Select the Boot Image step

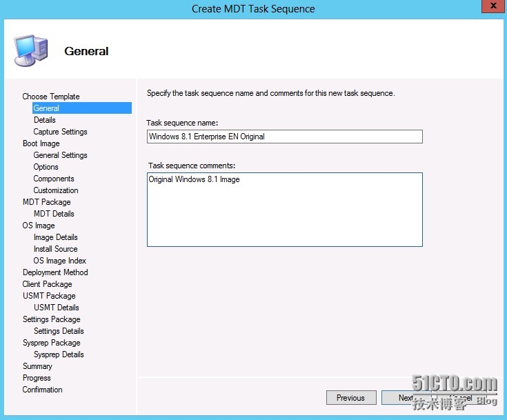(x=41, y=143)
